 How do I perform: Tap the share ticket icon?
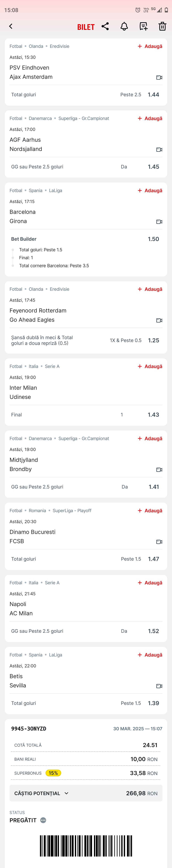point(105,26)
